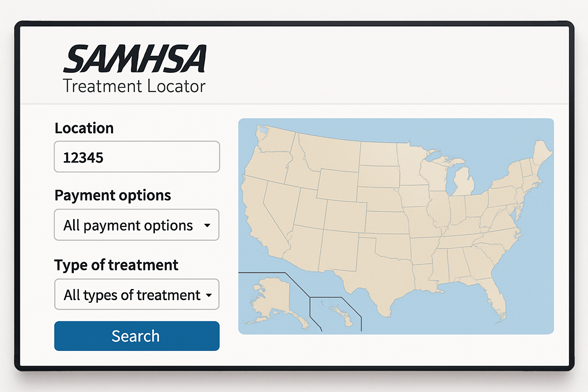The image size is (588, 392).
Task: Click the Search button
Action: tap(136, 336)
